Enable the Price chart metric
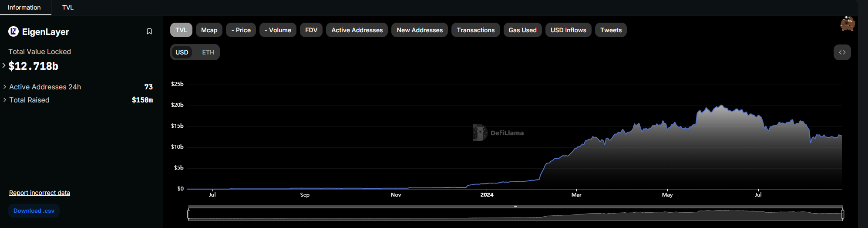This screenshot has width=868, height=228. [241, 30]
